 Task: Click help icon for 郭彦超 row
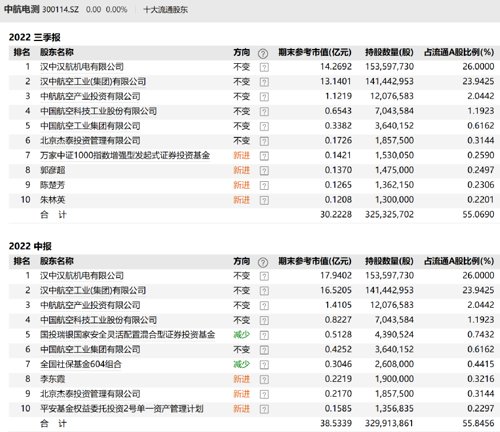264,171
